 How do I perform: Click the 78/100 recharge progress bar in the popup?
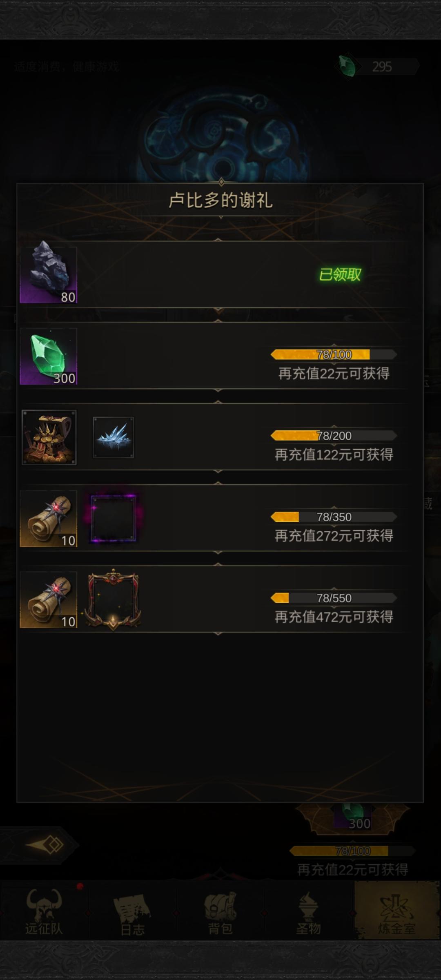(334, 354)
